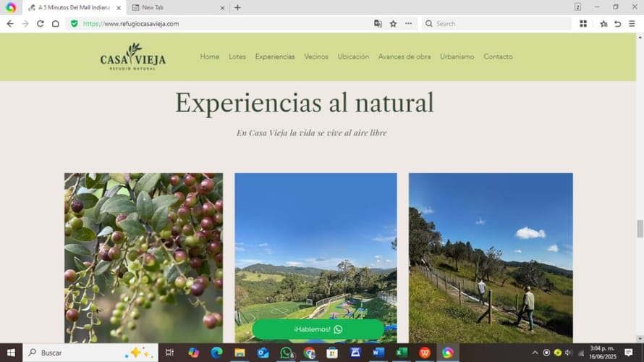Image resolution: width=644 pixels, height=362 pixels.
Task: Show hidden system tray icons
Action: (x=535, y=353)
